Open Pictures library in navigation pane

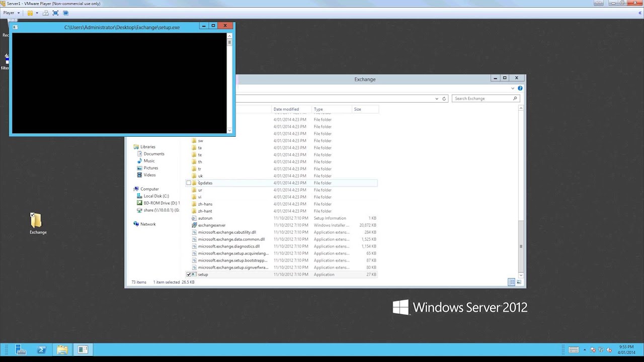151,168
